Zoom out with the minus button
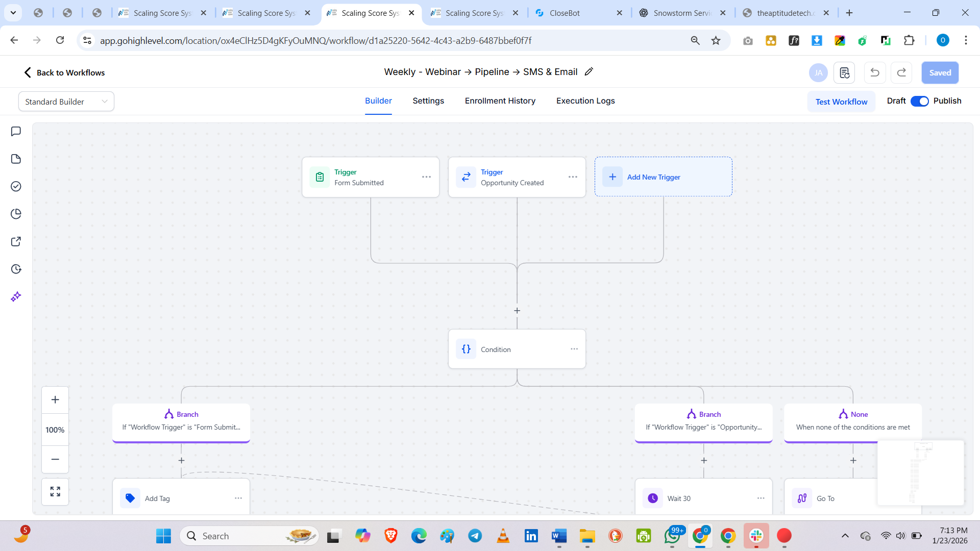This screenshot has height=551, width=980. coord(55,459)
